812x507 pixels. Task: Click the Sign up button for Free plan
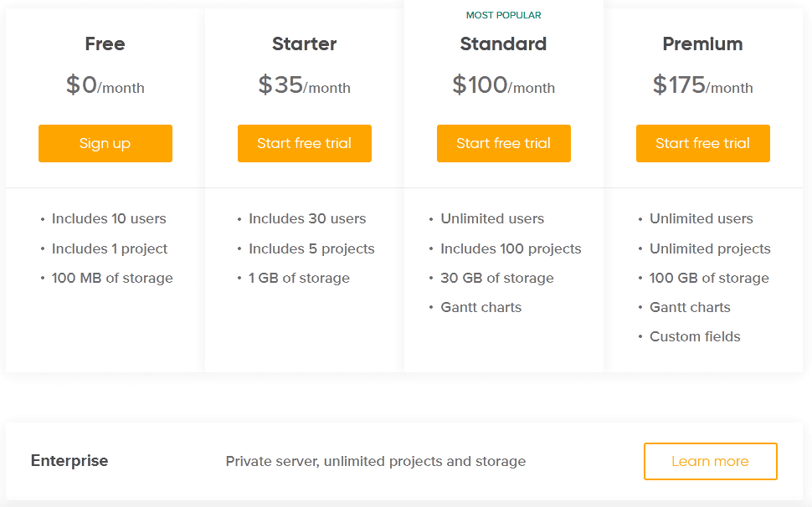pyautogui.click(x=105, y=143)
